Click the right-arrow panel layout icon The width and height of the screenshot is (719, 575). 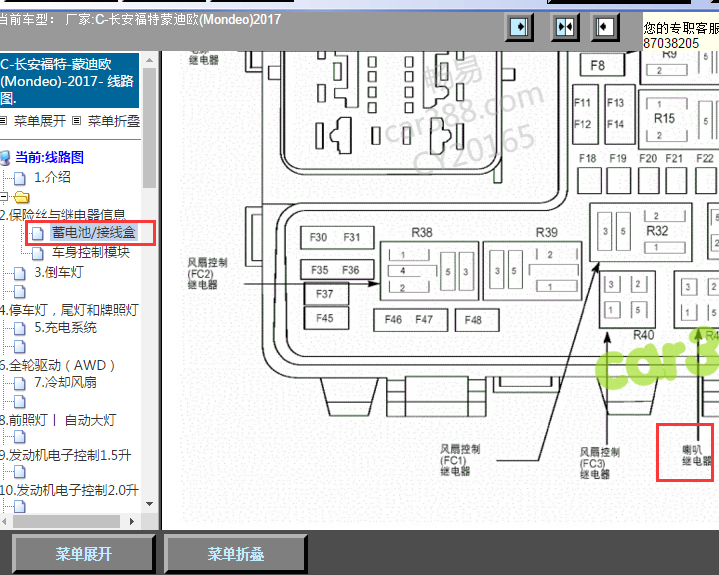coord(519,28)
